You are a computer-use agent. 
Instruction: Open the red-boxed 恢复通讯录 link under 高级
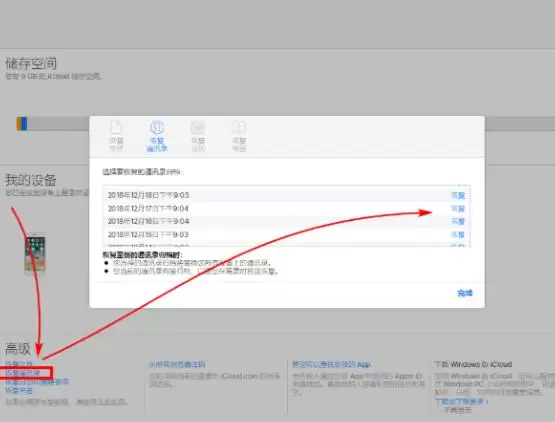(x=23, y=373)
